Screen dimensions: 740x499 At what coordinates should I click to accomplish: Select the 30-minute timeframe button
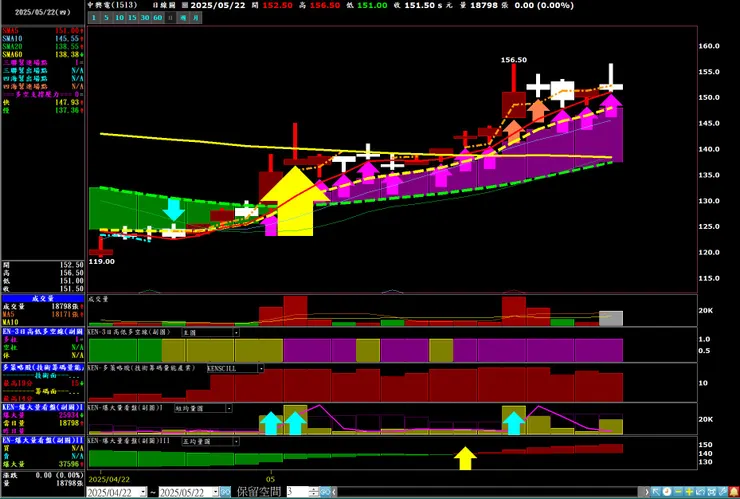pos(145,17)
